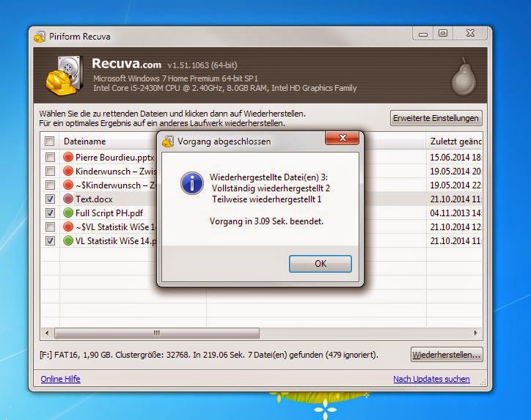Click the status dot of Text.docx
The image size is (531, 420).
coord(68,199)
